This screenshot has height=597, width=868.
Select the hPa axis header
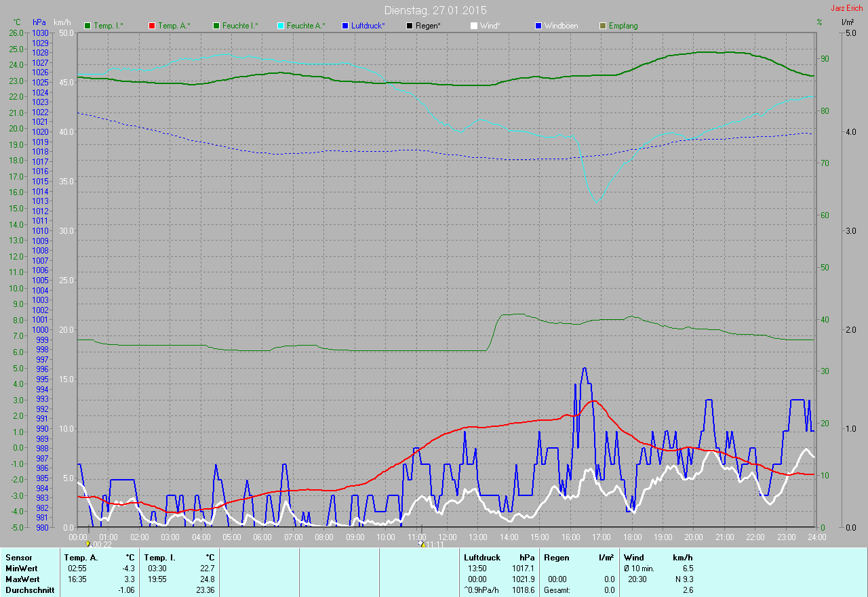tap(39, 22)
